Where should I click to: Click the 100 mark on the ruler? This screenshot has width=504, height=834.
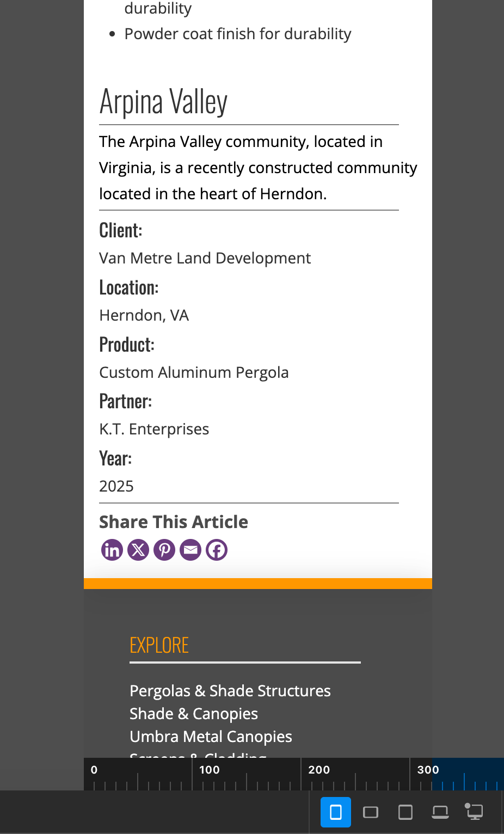[x=209, y=770]
